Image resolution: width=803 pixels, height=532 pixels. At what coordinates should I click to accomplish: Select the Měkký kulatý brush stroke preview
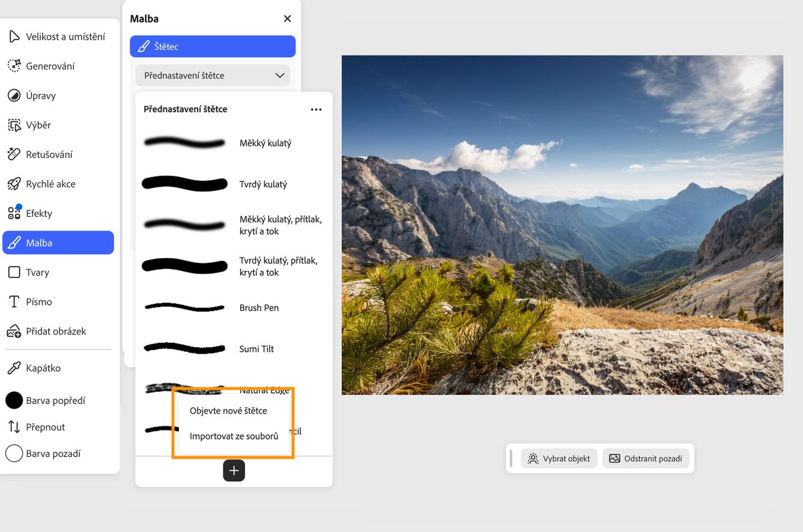click(x=184, y=143)
